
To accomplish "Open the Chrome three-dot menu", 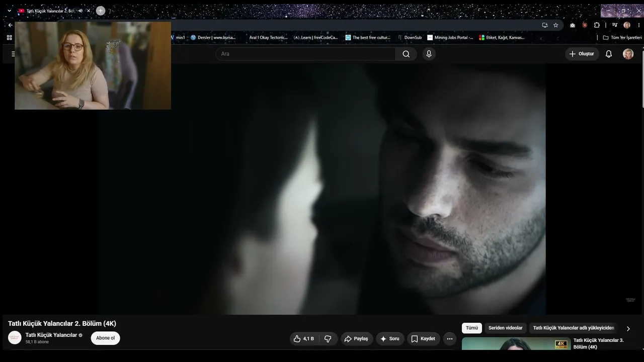I will tap(639, 25).
